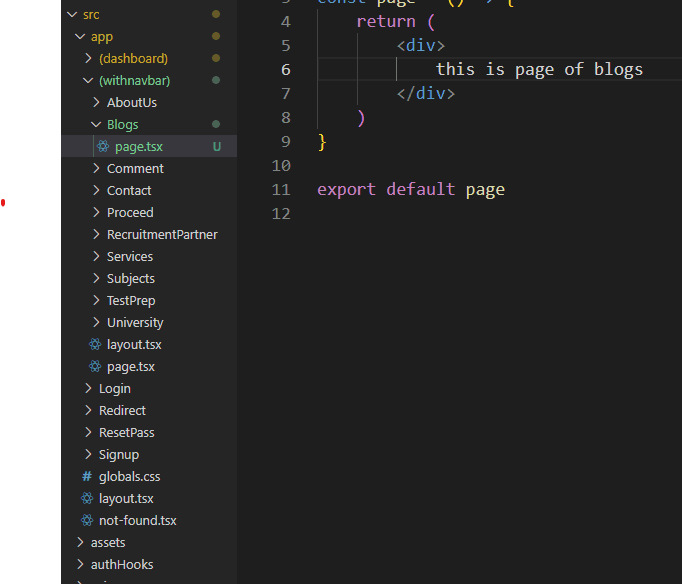Viewport: 682px width, 584px height.
Task: Select the Services folder name
Action: [130, 257]
